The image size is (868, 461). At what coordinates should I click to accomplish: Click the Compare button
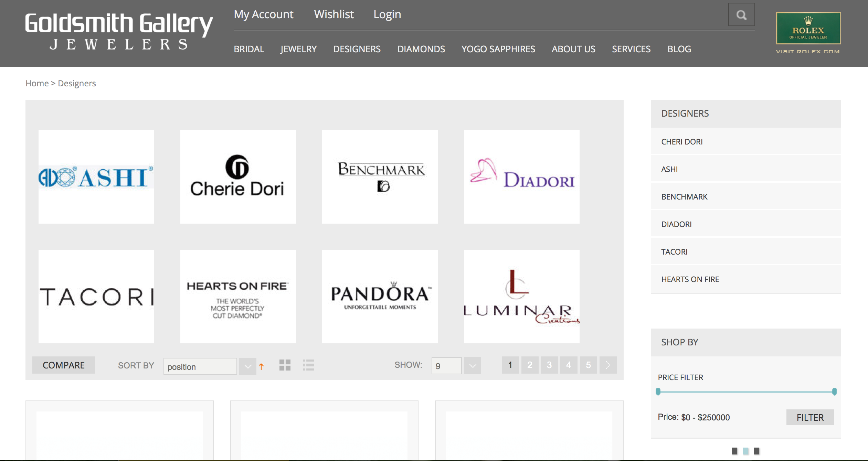click(x=64, y=365)
